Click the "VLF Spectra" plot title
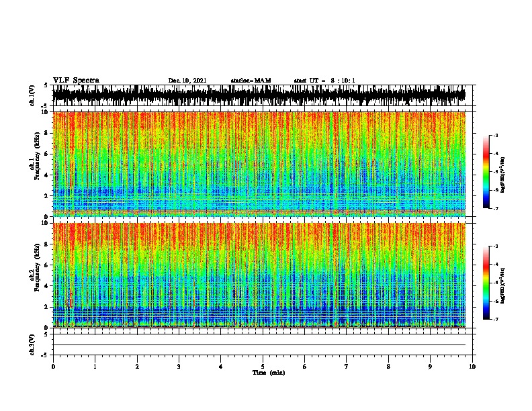The height and width of the screenshot is (411, 532). 76,81
